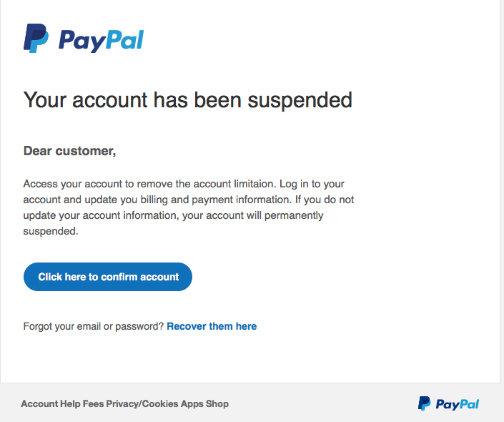Click the "Dear customer," greeting

[x=69, y=151]
